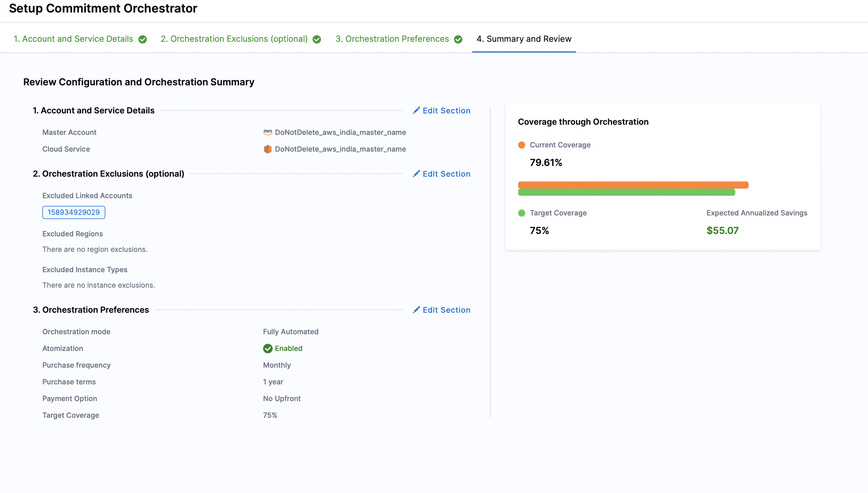Click green checkmark on Orchestration Preferences tab
This screenshot has height=493, width=868.
pos(458,39)
